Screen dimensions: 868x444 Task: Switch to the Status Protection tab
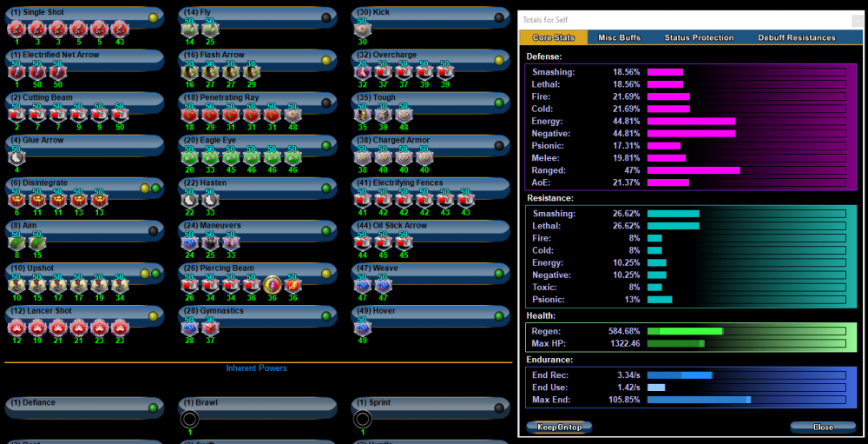(699, 37)
